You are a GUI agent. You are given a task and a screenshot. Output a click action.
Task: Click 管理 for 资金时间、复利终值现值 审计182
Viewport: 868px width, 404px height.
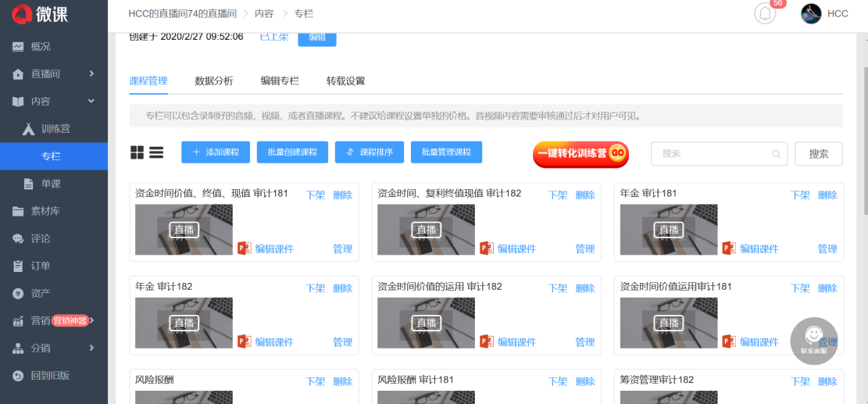tap(585, 249)
